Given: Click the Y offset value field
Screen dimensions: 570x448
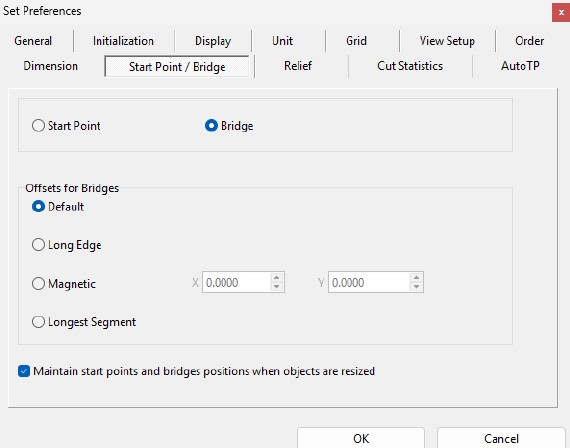Looking at the screenshot, I should [x=369, y=282].
